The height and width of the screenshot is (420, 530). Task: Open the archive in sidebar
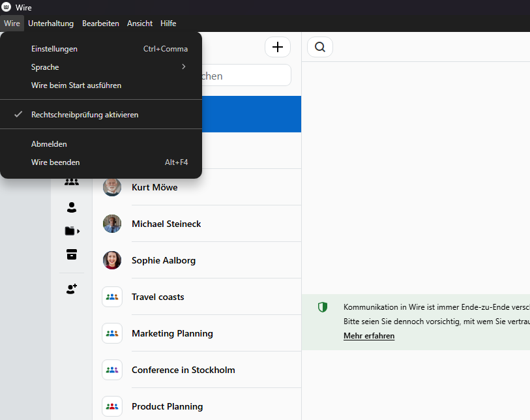click(72, 254)
